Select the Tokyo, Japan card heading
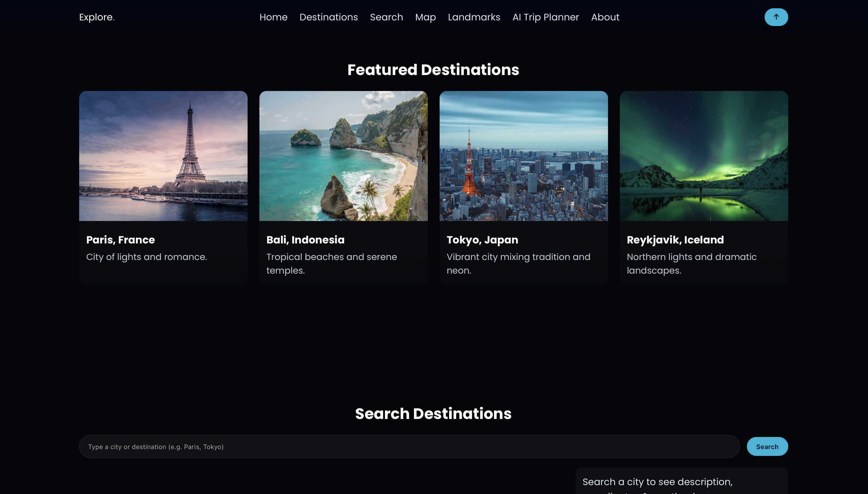The width and height of the screenshot is (868, 494). click(x=482, y=240)
